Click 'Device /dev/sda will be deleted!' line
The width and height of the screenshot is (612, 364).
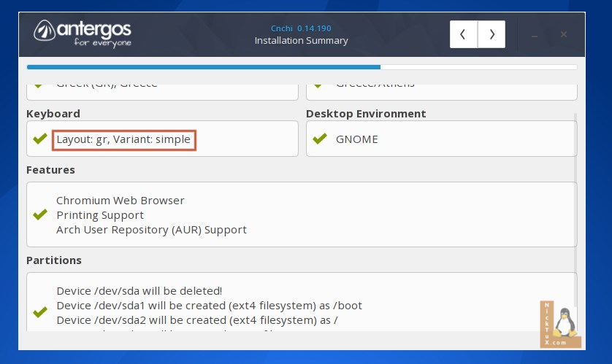pos(139,291)
